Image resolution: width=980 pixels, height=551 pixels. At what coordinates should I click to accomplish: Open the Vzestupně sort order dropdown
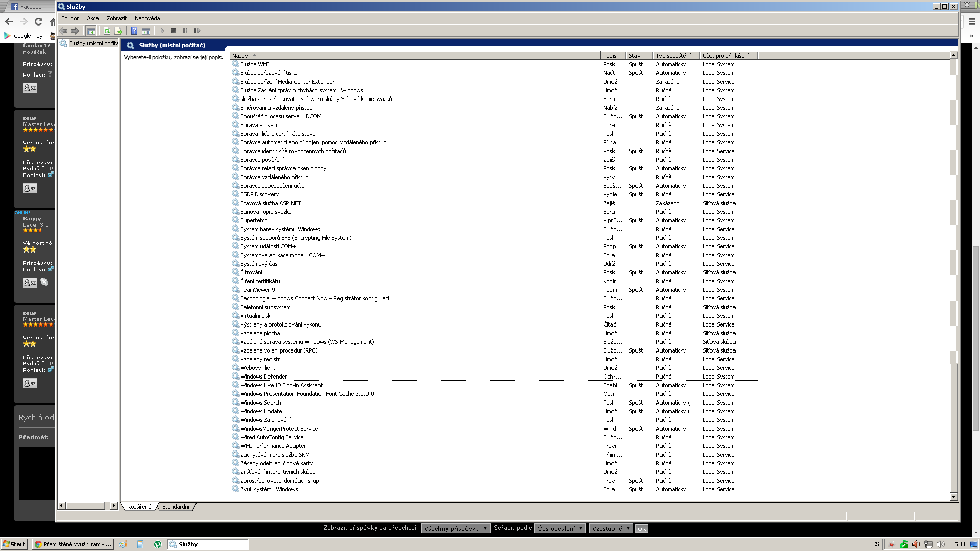pyautogui.click(x=610, y=529)
